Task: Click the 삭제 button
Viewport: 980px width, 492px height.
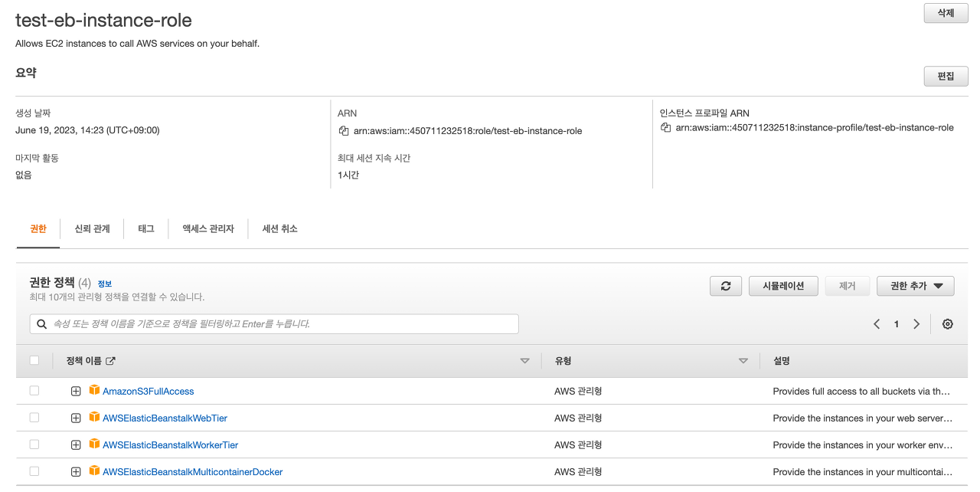Action: tap(946, 13)
